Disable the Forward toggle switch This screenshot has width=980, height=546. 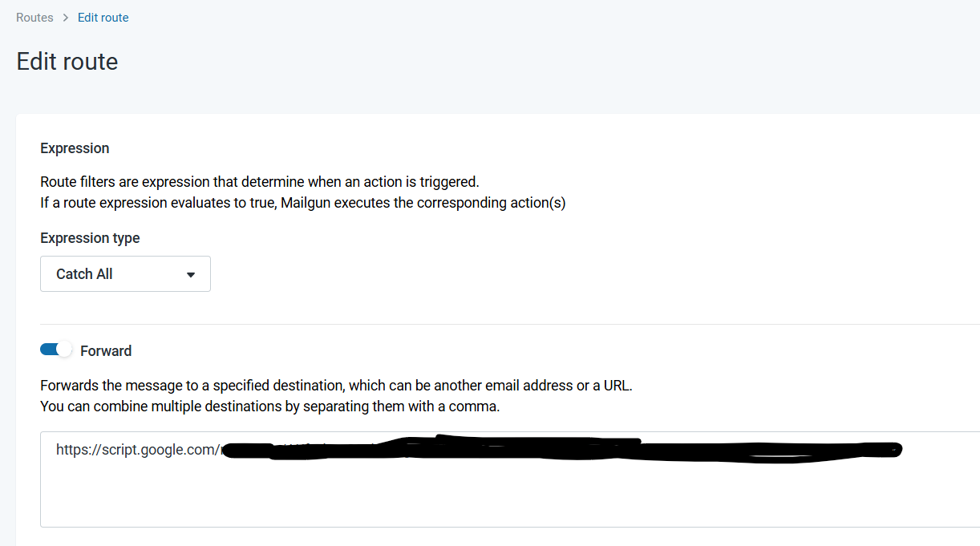[56, 350]
